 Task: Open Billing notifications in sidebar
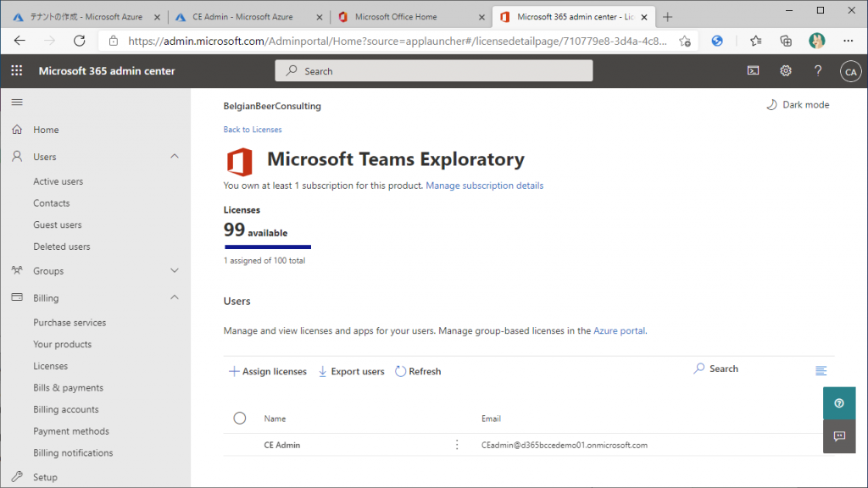[73, 452]
